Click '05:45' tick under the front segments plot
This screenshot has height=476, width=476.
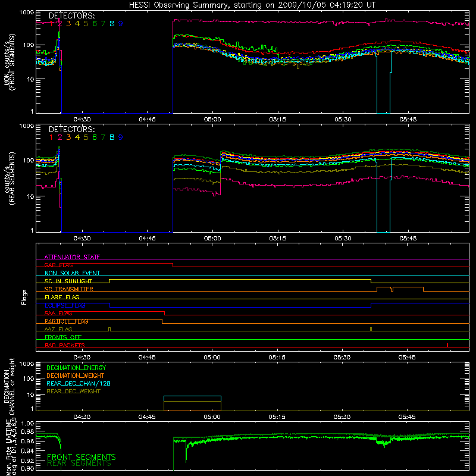pyautogui.click(x=408, y=120)
